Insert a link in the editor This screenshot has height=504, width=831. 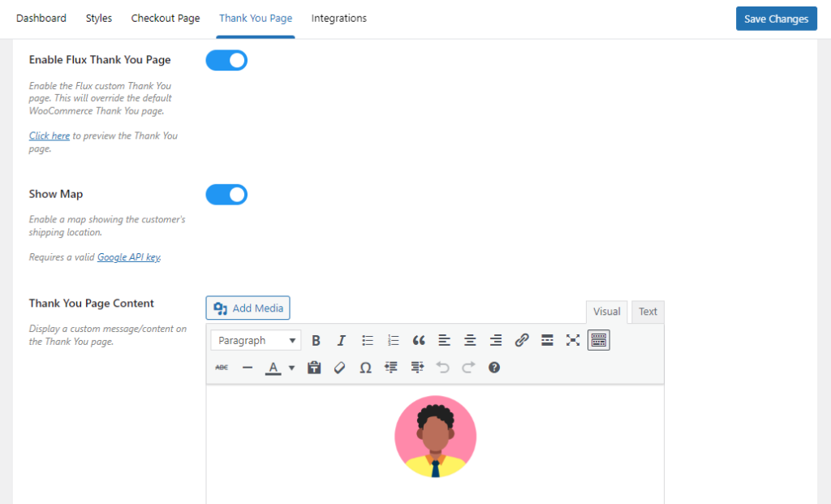[x=522, y=340]
